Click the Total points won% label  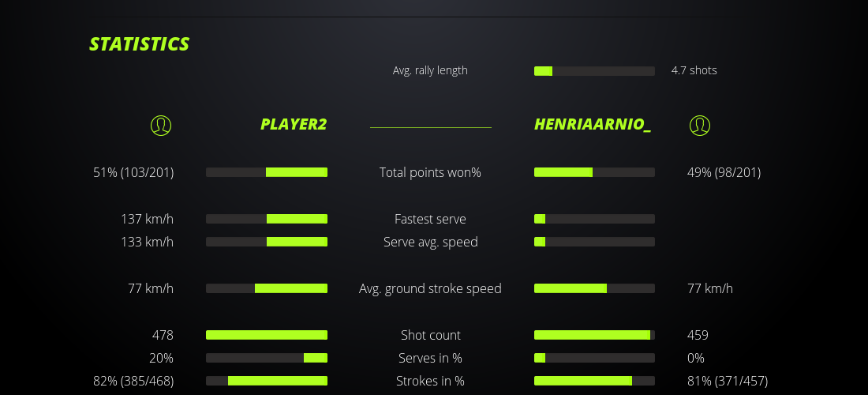[430, 172]
